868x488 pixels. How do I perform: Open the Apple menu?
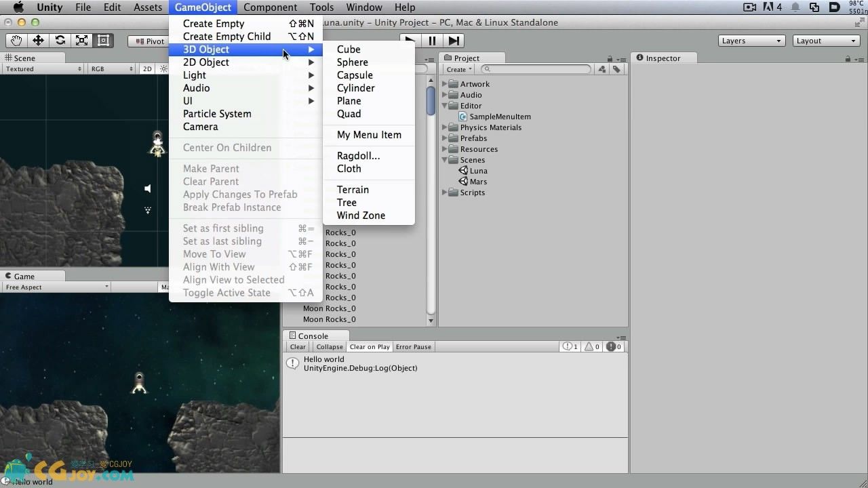click(x=18, y=7)
